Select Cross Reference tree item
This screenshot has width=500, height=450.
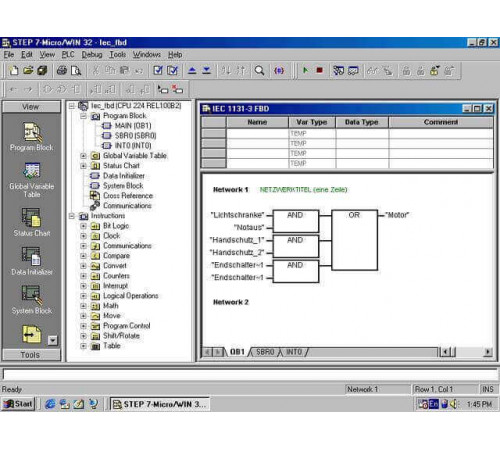coord(128,196)
